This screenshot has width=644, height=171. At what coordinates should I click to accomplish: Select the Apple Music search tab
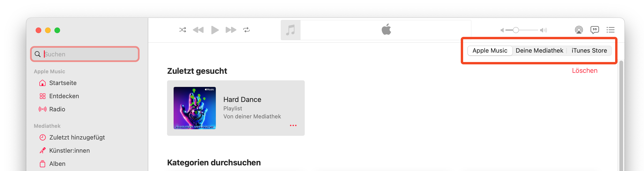point(490,51)
